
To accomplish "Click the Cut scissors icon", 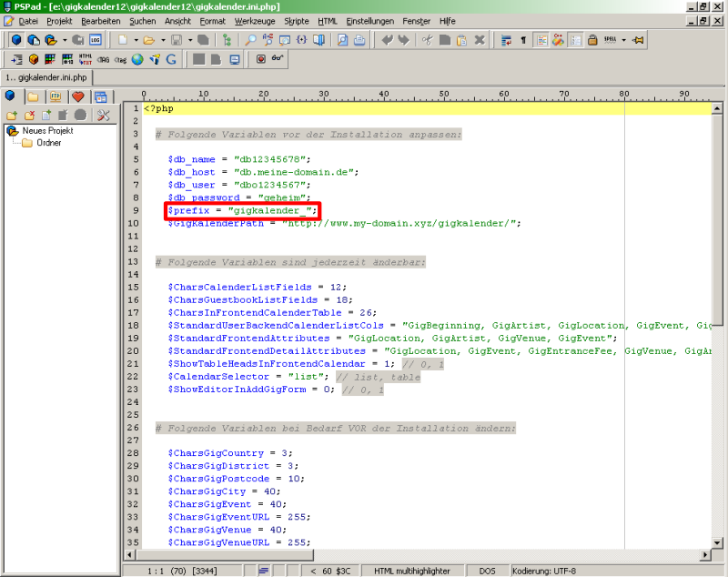I will 426,40.
